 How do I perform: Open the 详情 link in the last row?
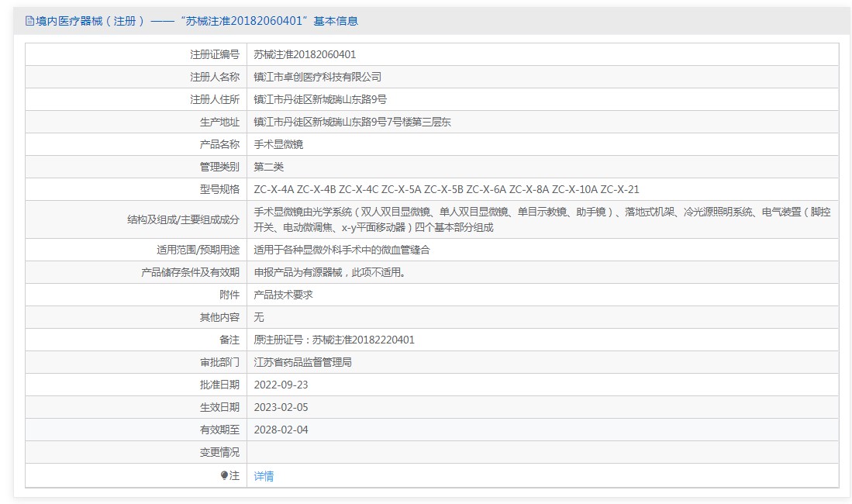tap(264, 476)
